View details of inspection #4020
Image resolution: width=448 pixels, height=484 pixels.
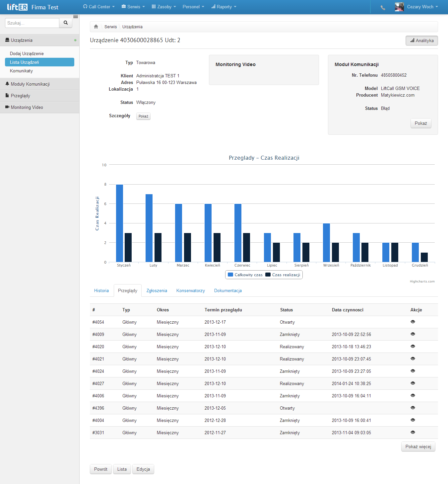tap(413, 346)
